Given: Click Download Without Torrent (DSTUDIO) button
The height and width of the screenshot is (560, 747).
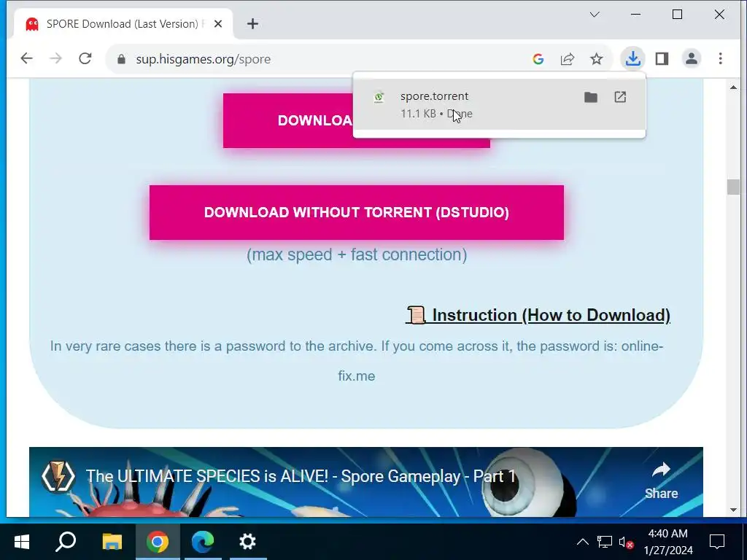Looking at the screenshot, I should coord(356,212).
